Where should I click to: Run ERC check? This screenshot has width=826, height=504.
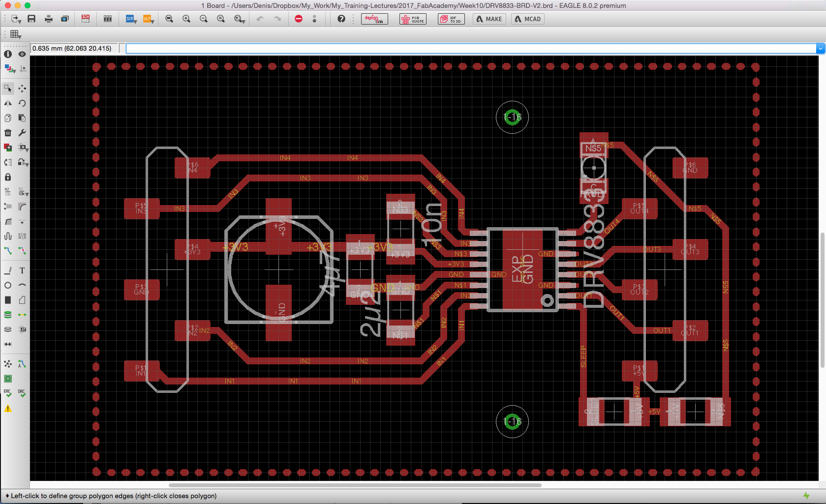(8, 393)
